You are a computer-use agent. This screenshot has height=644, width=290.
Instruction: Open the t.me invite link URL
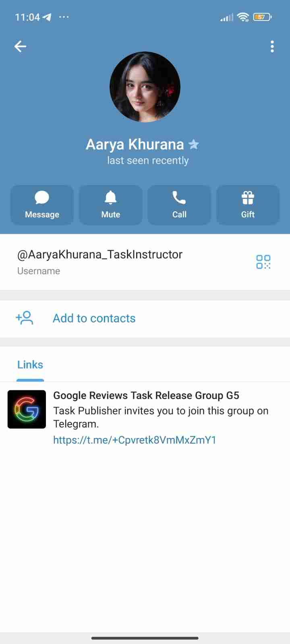135,440
